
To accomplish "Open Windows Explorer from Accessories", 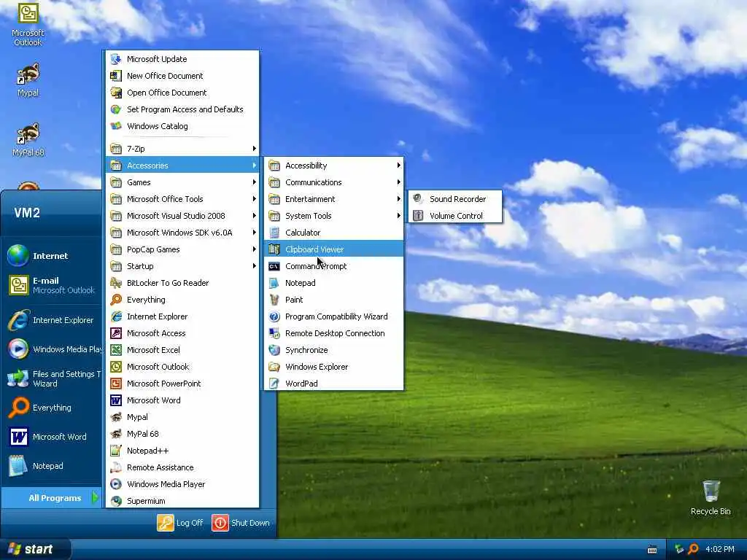I will [x=334, y=367].
